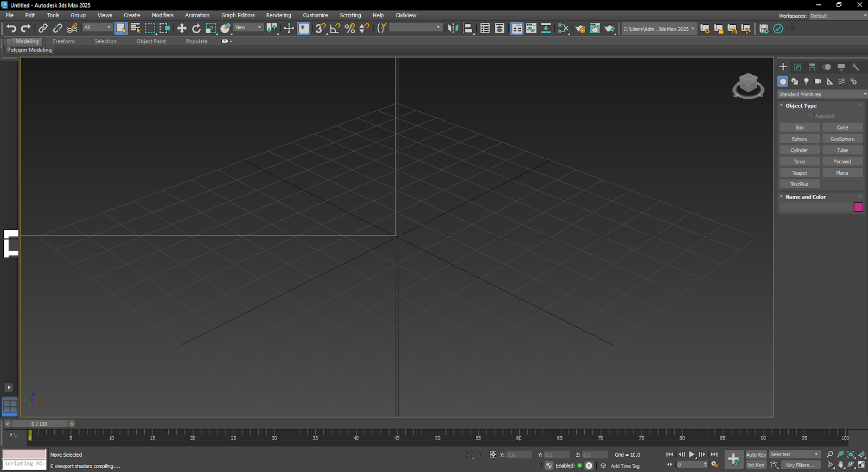This screenshot has height=472, width=868.
Task: Create a Teapot primitive
Action: 799,173
